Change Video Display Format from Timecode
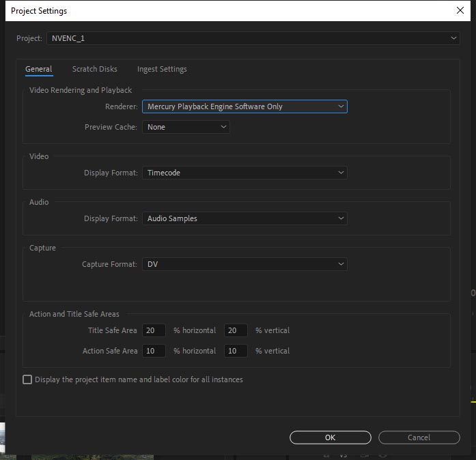Screen dimensions: 476x460 pyautogui.click(x=244, y=173)
